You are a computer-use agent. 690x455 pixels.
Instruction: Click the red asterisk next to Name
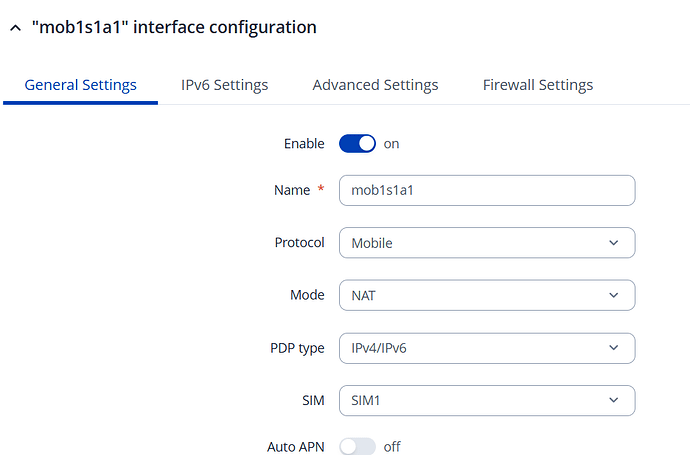(321, 190)
